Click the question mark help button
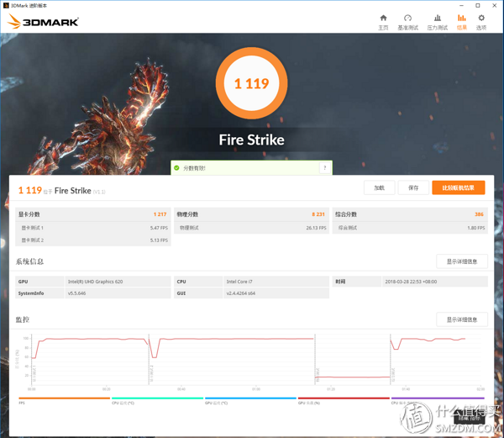The image size is (504, 438). point(324,168)
